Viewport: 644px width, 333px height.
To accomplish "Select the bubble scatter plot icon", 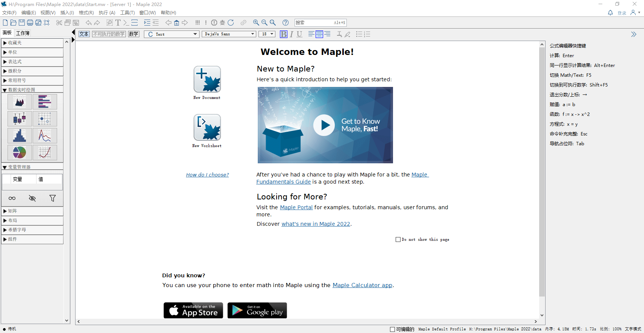I will (x=45, y=119).
